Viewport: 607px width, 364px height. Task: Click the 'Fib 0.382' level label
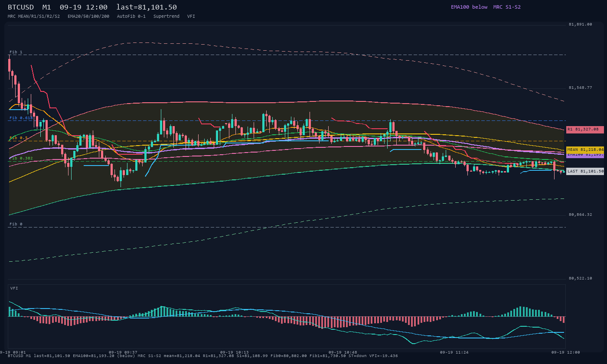tap(21, 158)
